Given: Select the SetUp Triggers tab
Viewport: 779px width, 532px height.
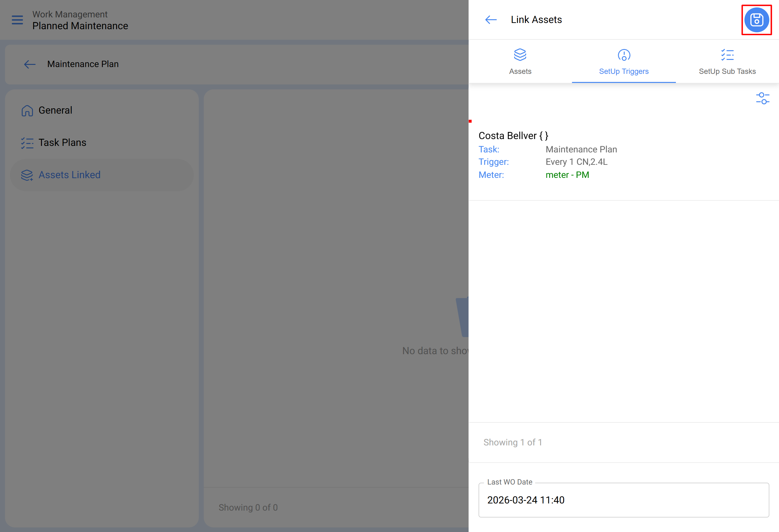Looking at the screenshot, I should [623, 71].
